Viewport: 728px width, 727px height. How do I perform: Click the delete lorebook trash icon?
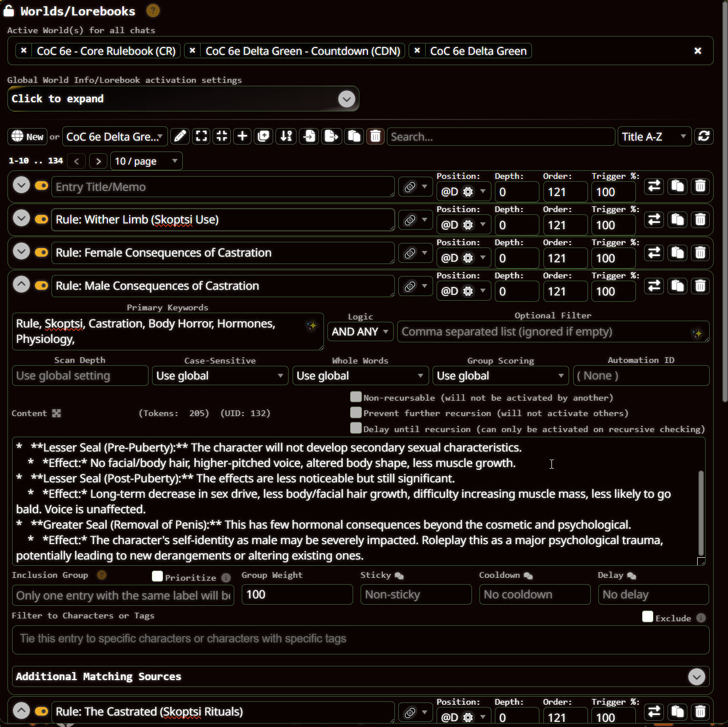[x=375, y=136]
